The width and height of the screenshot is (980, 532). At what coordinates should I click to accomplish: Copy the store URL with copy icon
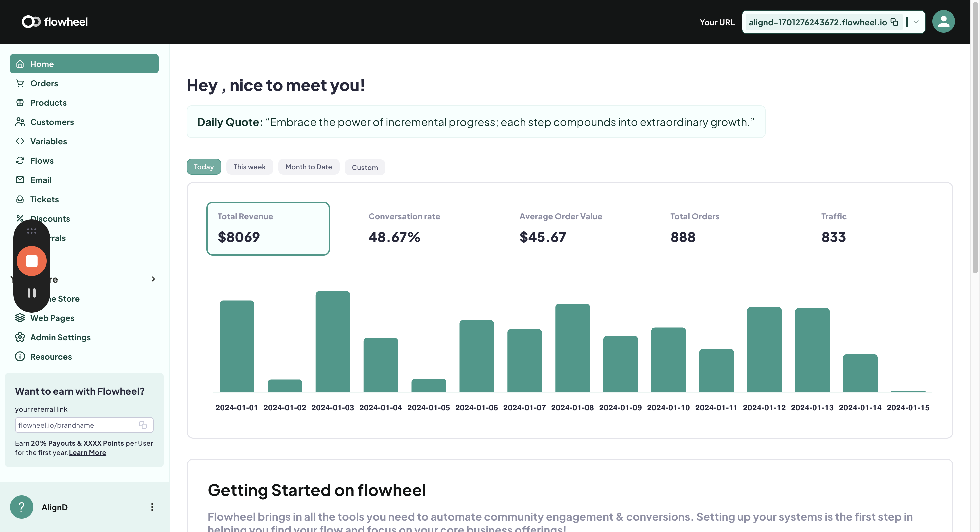[895, 22]
